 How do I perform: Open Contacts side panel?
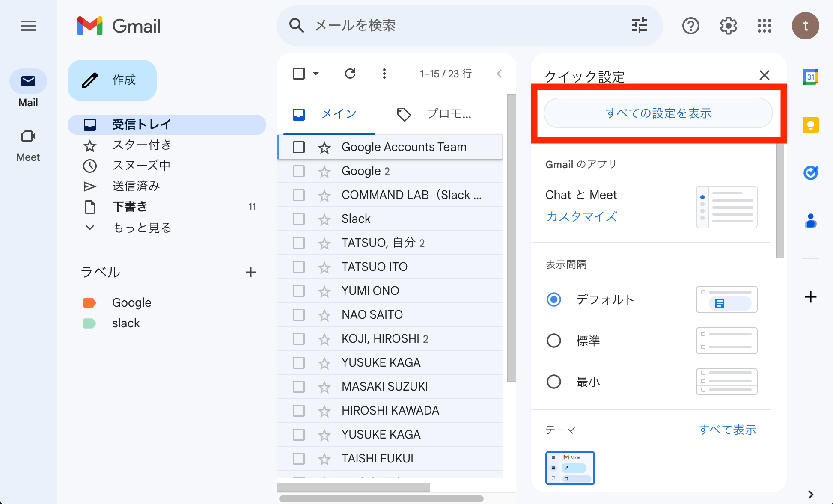pyautogui.click(x=810, y=221)
